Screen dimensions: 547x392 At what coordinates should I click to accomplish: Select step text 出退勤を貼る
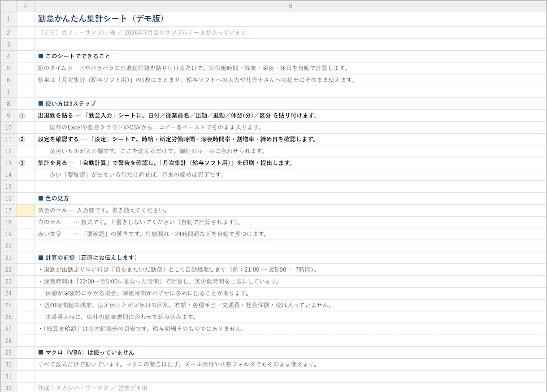291,115
